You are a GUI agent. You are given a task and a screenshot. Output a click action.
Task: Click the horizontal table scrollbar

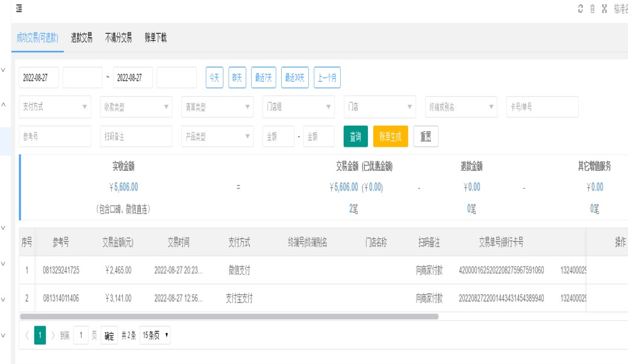coord(229,316)
